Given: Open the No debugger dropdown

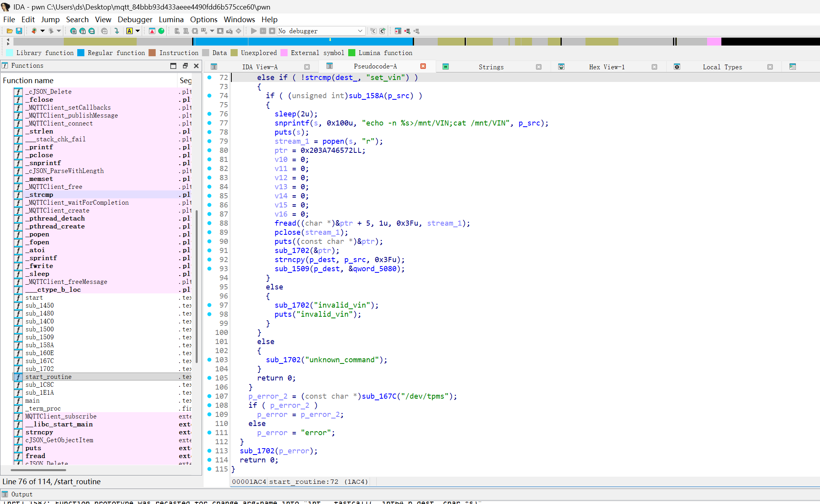Looking at the screenshot, I should [360, 31].
